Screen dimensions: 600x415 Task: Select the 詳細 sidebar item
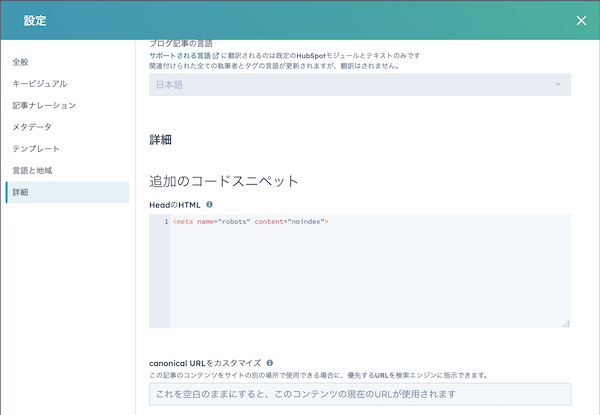click(x=67, y=192)
